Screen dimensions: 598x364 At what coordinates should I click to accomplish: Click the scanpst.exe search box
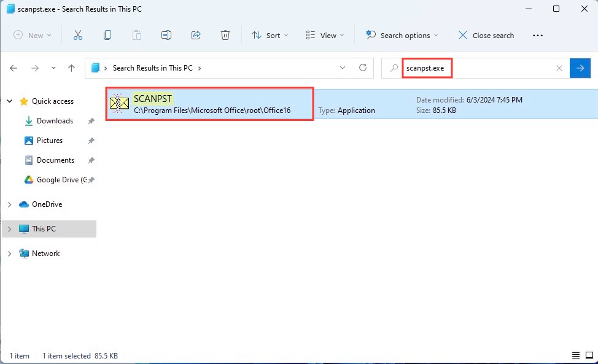point(476,68)
